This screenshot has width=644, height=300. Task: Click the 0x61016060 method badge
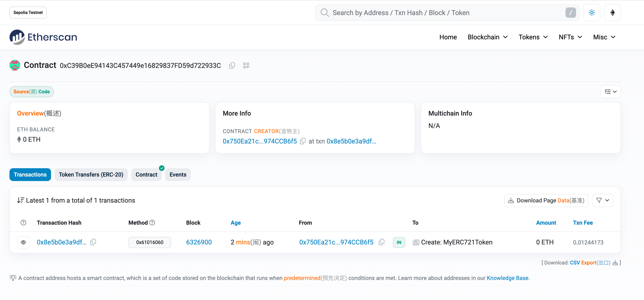(150, 242)
